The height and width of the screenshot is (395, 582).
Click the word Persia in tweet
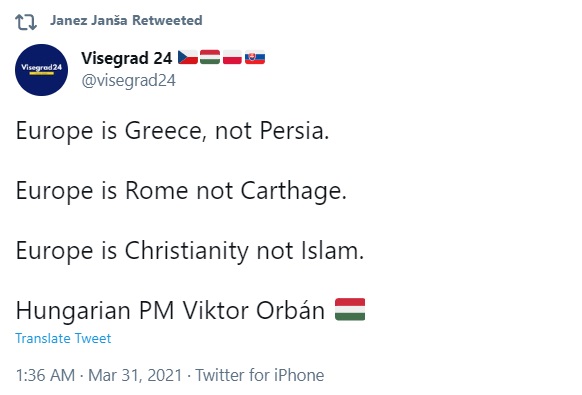294,131
